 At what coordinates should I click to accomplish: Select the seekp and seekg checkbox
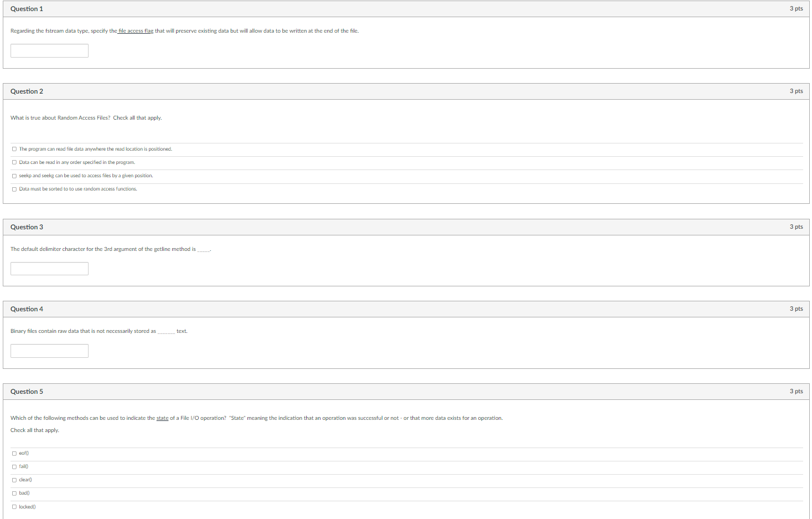tap(14, 175)
